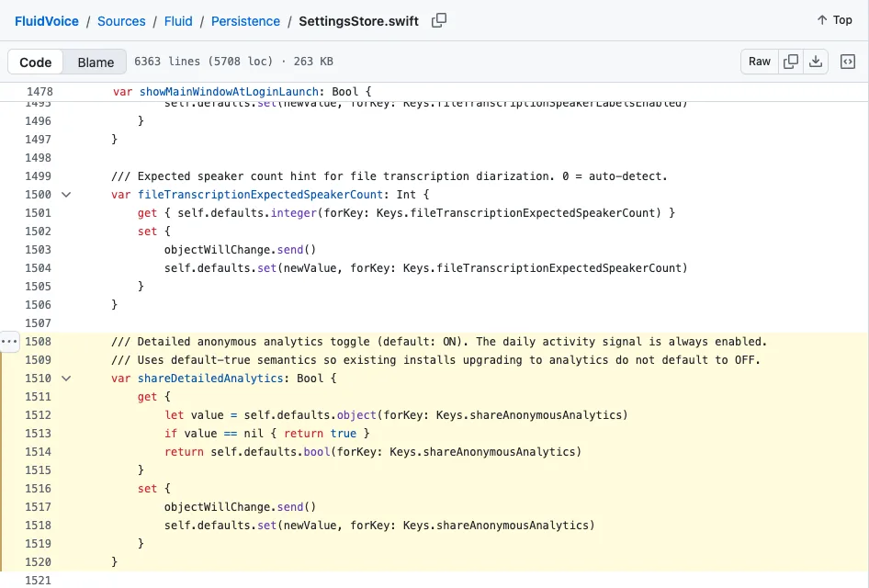Switch to the Code tab
The image size is (869, 588).
click(36, 62)
